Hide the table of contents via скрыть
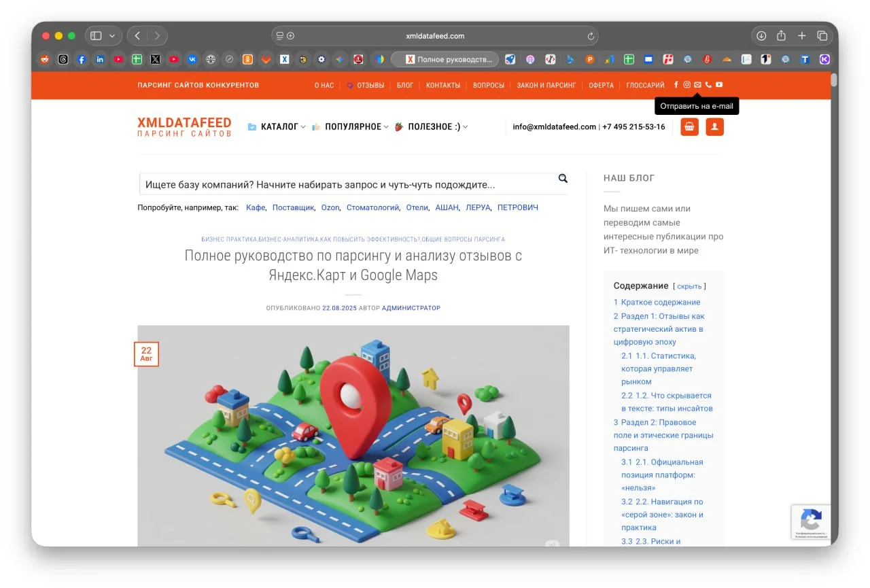This screenshot has height=588, width=870. coord(689,287)
